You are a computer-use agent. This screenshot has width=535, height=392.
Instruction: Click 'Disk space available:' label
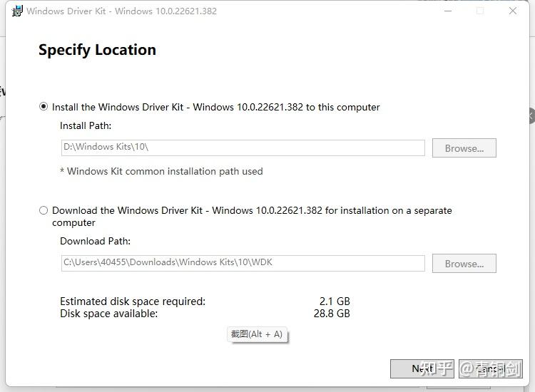point(109,314)
